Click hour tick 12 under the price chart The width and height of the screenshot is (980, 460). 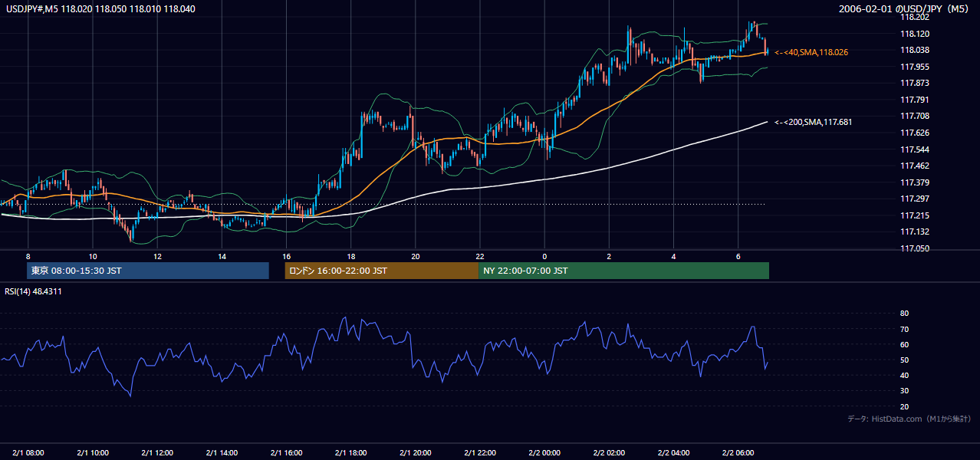(157, 256)
